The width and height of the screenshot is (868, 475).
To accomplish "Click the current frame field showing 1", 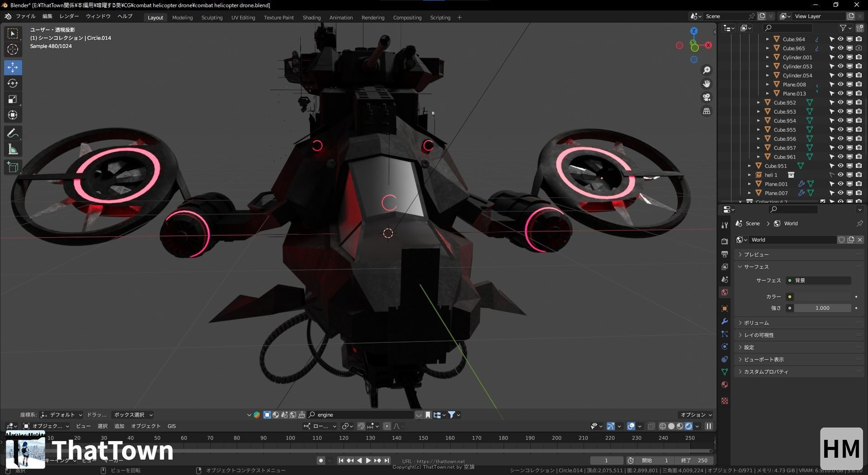I will coord(606,461).
